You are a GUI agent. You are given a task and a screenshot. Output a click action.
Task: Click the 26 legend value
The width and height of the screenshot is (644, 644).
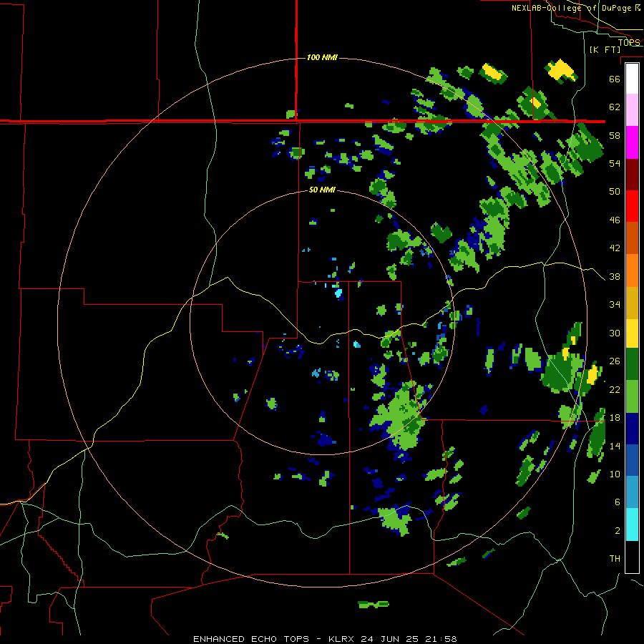pos(615,361)
